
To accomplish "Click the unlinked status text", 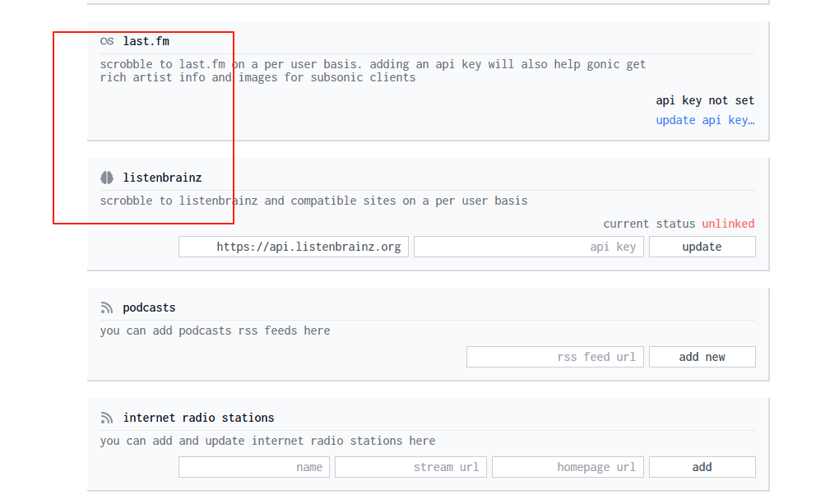I will (728, 224).
